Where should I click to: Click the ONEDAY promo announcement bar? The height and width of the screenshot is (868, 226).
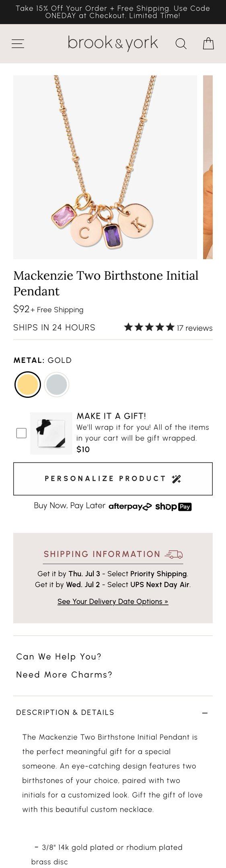coord(113,12)
